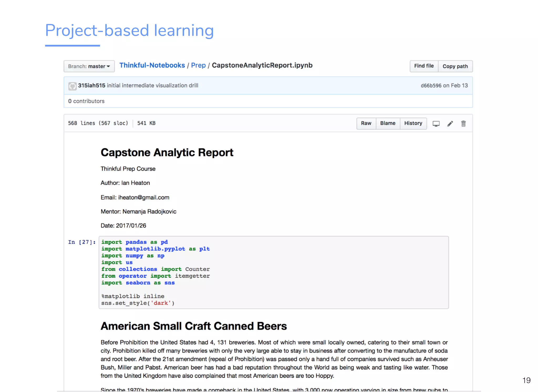Click the Copy path button
Viewport: 538px width, 392px height.
[x=455, y=66]
